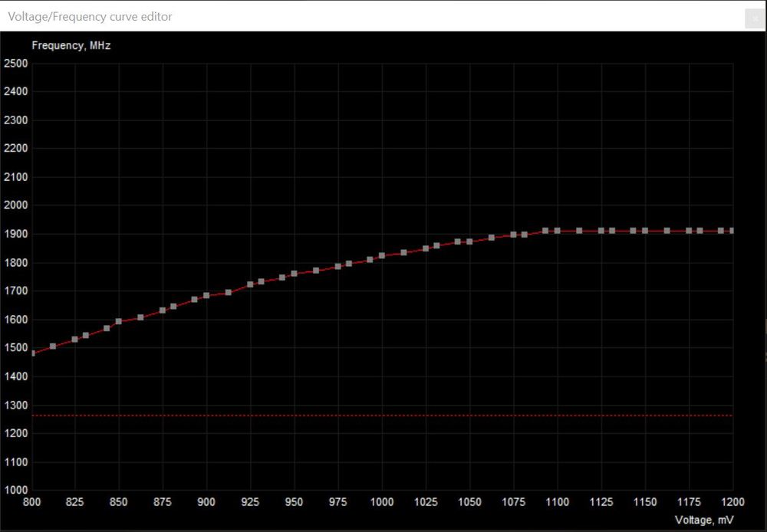
Task: Close the Voltage/Frequency curve editor window
Action: click(753, 18)
